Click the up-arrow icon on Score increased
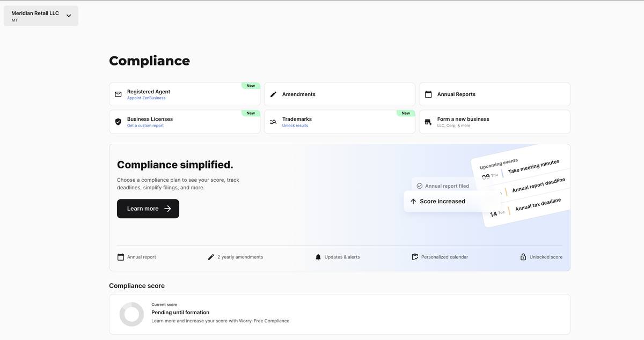Screen dimensions: 644x340 tap(413, 202)
